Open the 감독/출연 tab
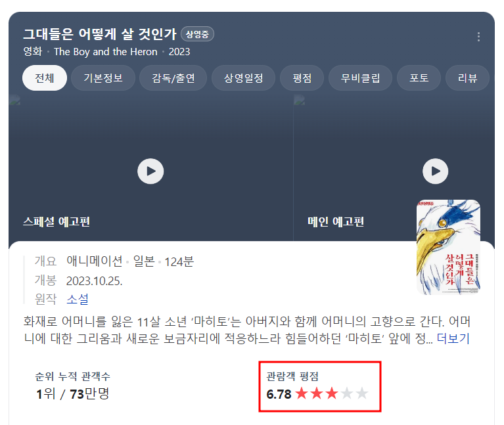 (173, 78)
